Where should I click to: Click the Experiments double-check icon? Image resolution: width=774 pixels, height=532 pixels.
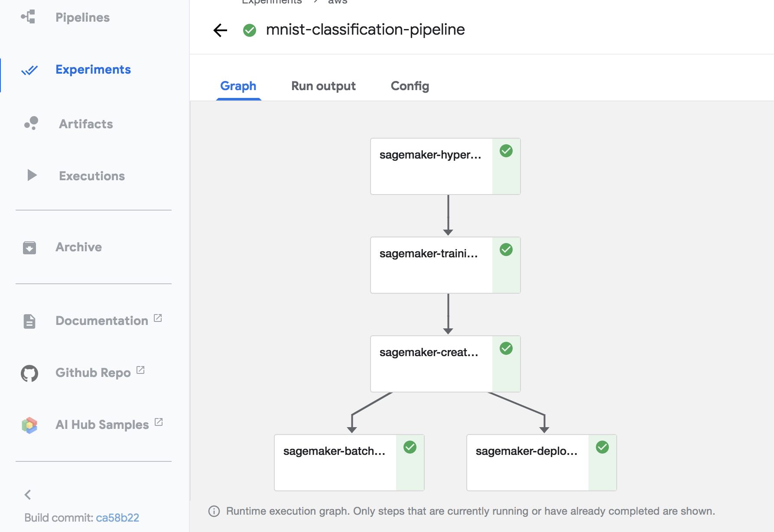point(29,70)
